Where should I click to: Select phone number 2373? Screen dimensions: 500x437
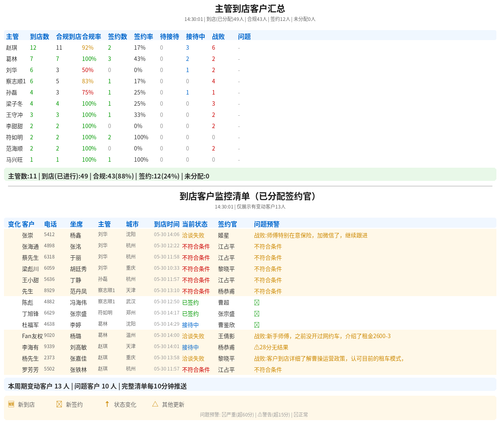click(49, 358)
